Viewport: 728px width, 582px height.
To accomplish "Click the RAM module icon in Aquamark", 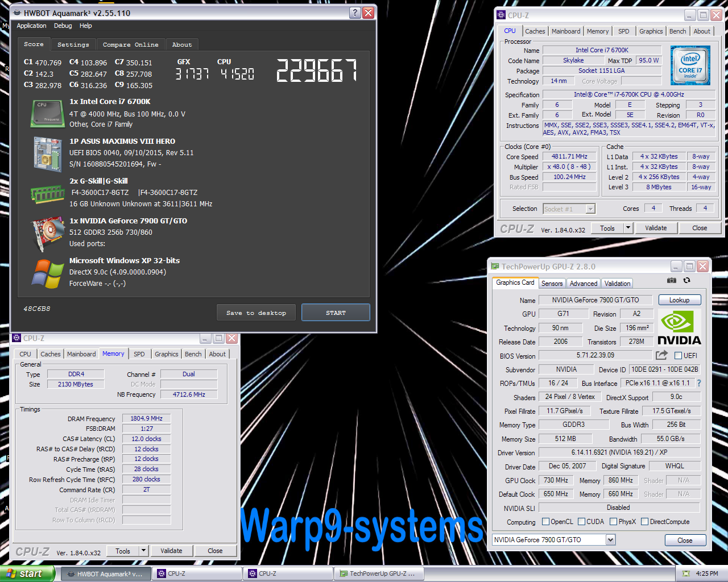I will point(47,194).
